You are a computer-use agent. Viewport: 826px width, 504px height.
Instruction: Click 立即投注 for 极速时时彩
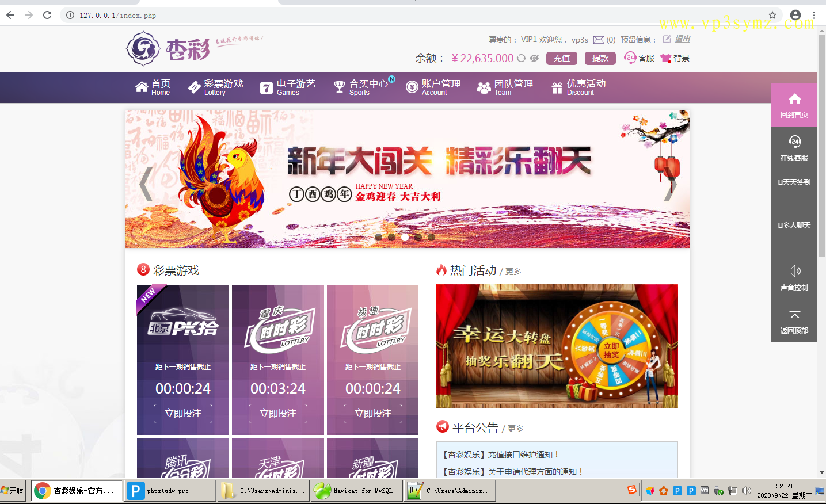pyautogui.click(x=373, y=414)
